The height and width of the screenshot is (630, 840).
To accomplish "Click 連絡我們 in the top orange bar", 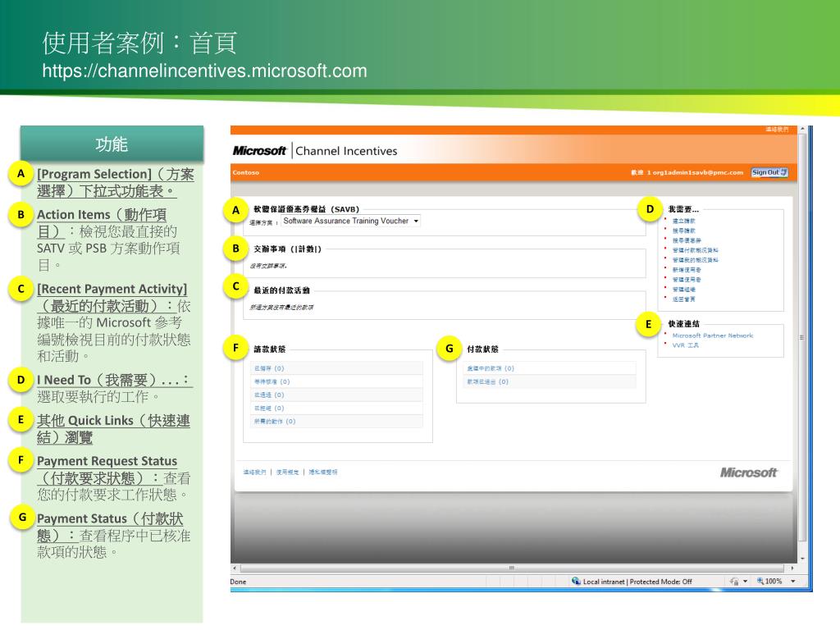I will [777, 129].
